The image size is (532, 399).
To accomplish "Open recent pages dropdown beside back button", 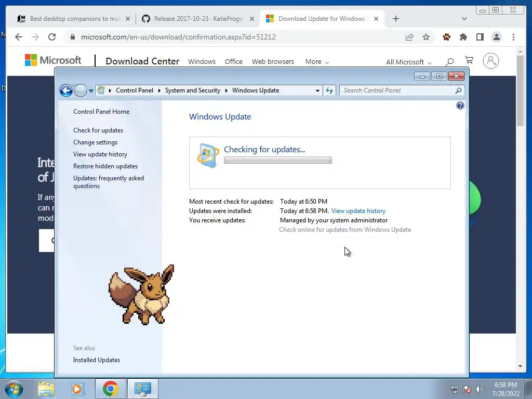I will click(91, 90).
